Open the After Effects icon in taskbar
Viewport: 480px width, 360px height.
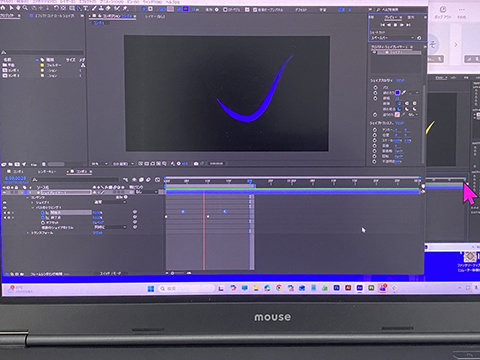point(359,288)
